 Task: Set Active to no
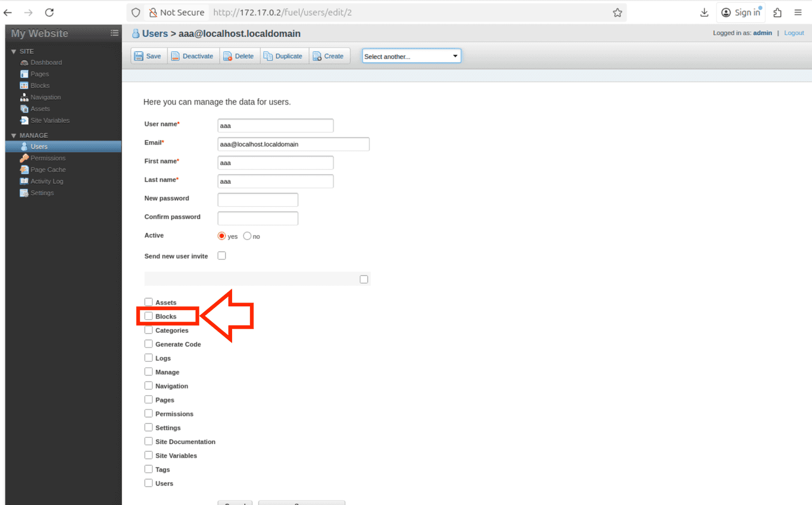pyautogui.click(x=247, y=236)
